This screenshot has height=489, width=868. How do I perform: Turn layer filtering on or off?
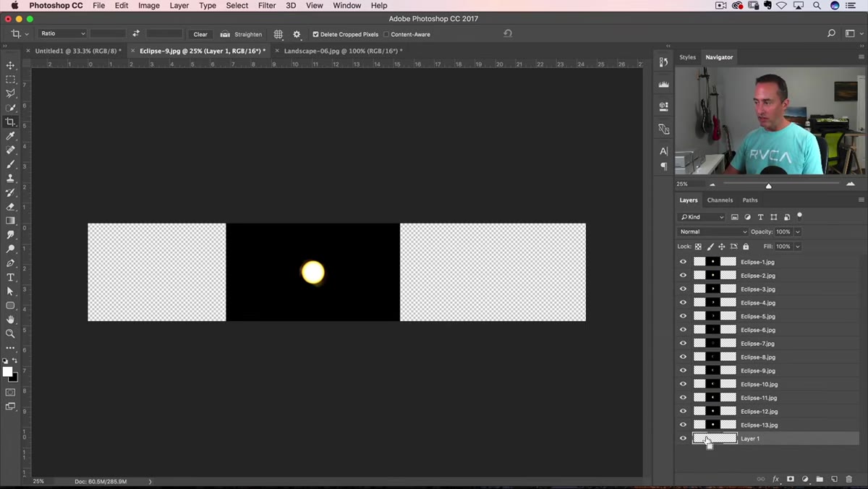click(x=799, y=215)
